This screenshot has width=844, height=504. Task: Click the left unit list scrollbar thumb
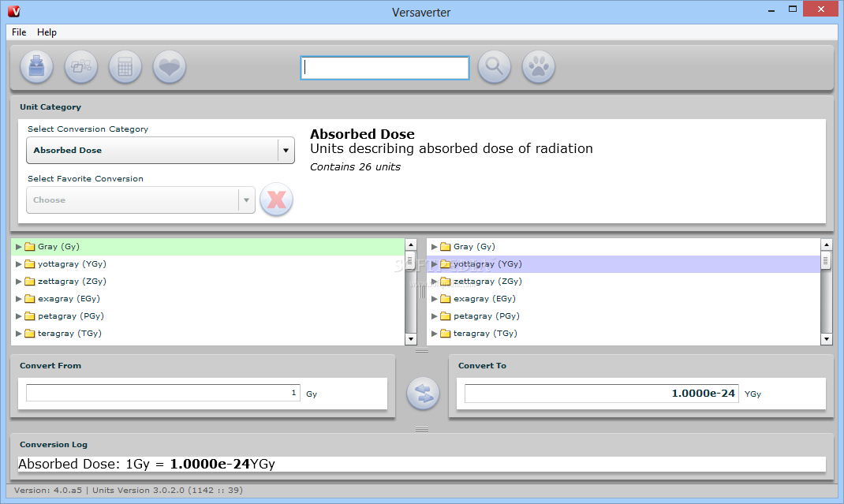pyautogui.click(x=411, y=262)
